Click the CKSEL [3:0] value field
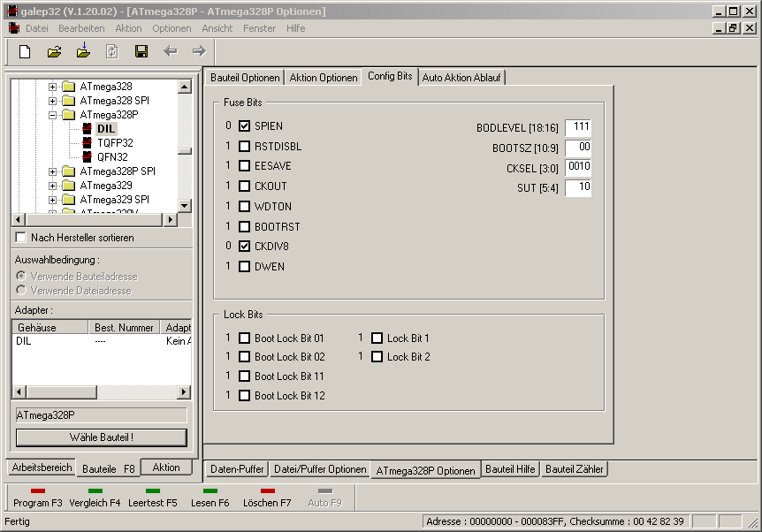Image resolution: width=762 pixels, height=532 pixels. 578,167
